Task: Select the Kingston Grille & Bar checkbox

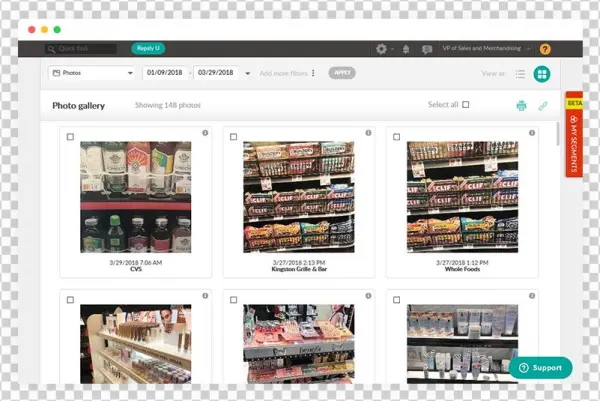Action: tap(233, 137)
